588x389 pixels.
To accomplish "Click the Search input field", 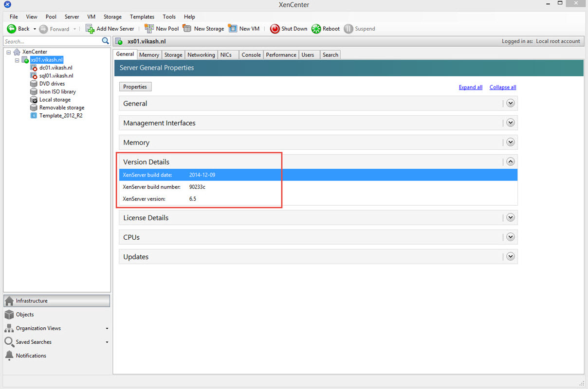I will (x=52, y=41).
